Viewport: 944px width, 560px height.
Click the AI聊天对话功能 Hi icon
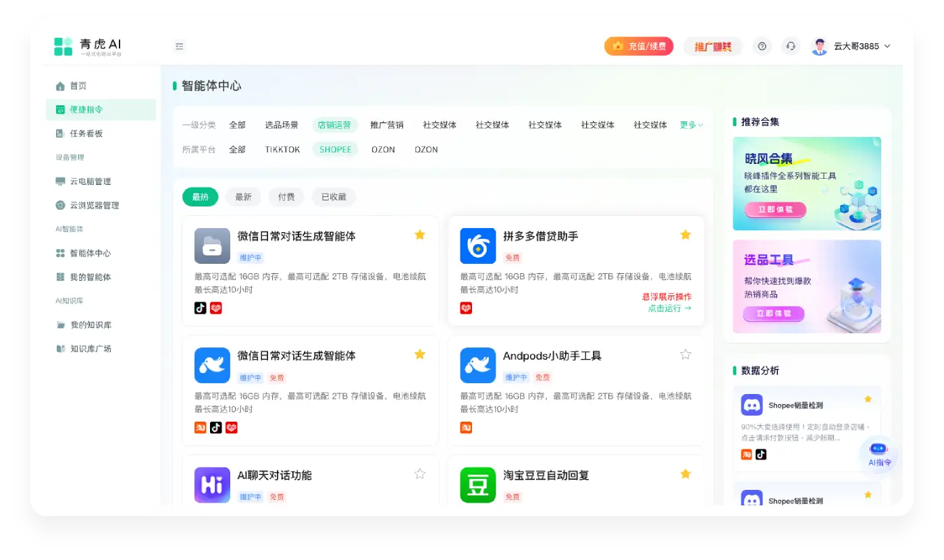coord(212,484)
